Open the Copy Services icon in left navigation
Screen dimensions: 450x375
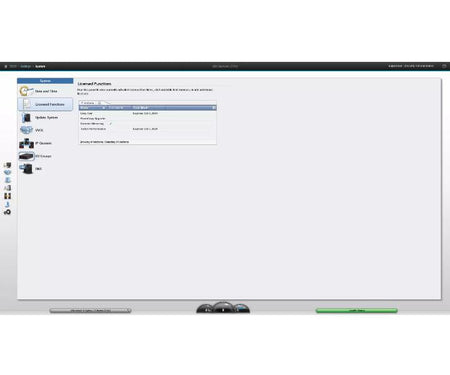pyautogui.click(x=7, y=196)
